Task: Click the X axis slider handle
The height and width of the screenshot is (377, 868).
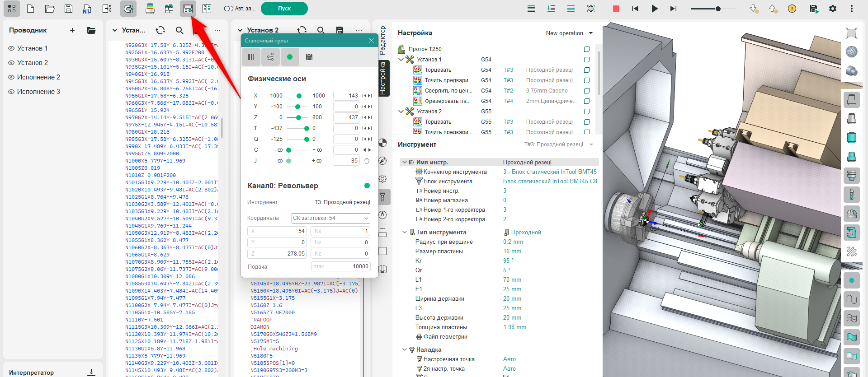Action: coord(299,96)
